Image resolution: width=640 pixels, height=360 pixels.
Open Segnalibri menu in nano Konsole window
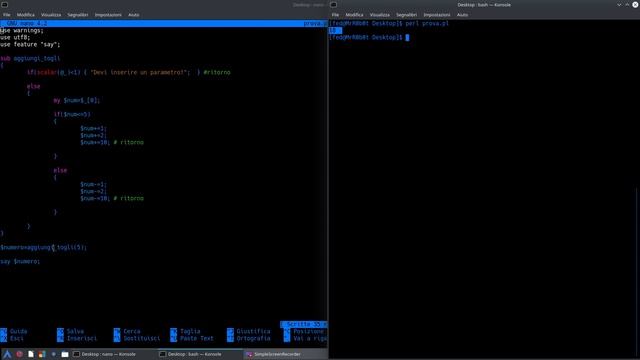78,15
